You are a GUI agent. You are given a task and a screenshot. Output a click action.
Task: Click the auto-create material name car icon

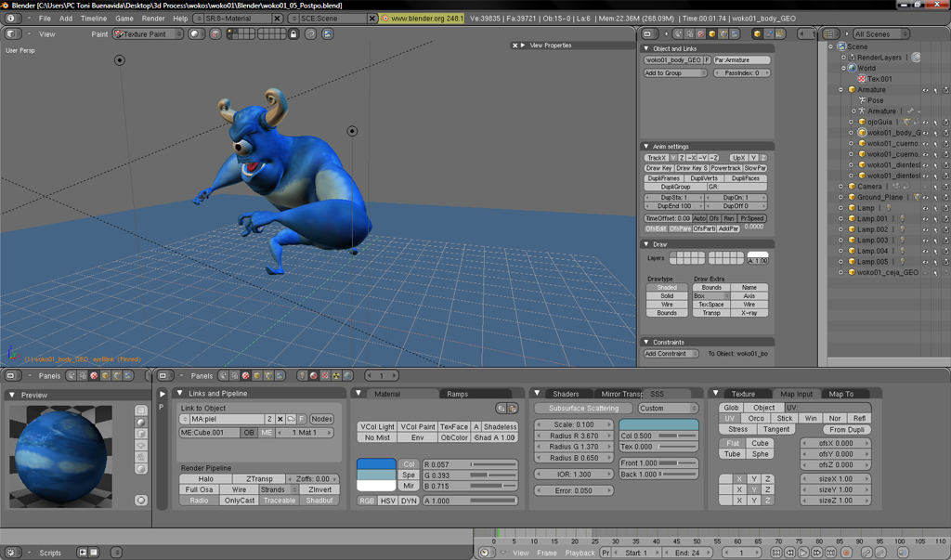292,419
